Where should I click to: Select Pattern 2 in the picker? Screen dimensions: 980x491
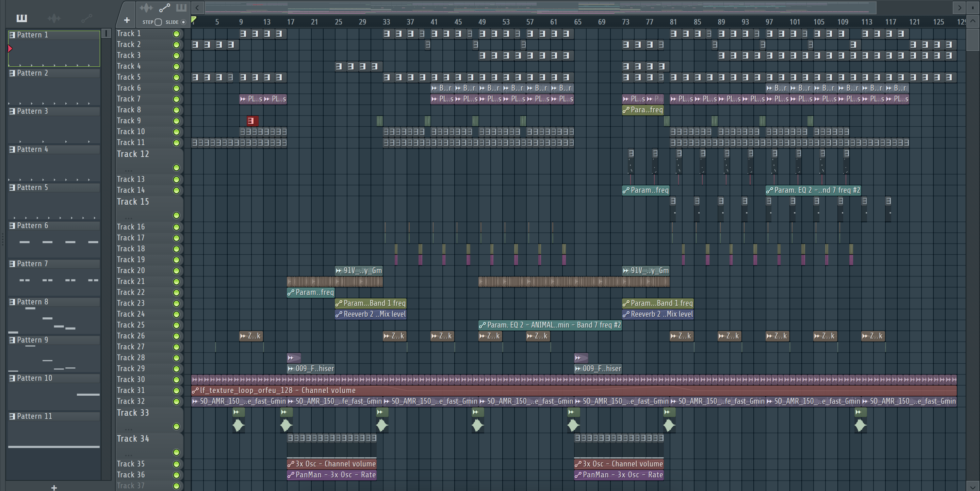point(54,86)
